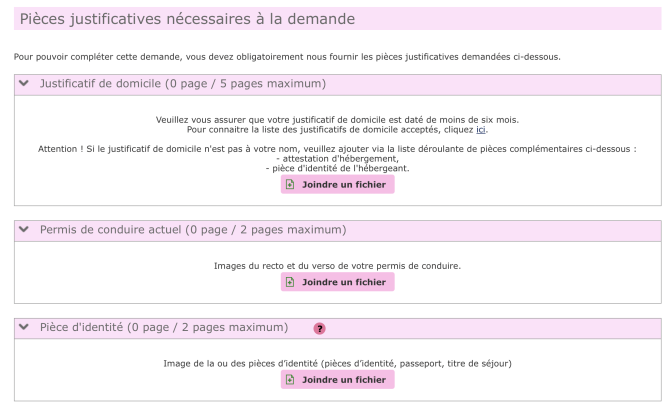Click the Justificatif de domicile header title
The width and height of the screenshot is (670, 411).
182,84
